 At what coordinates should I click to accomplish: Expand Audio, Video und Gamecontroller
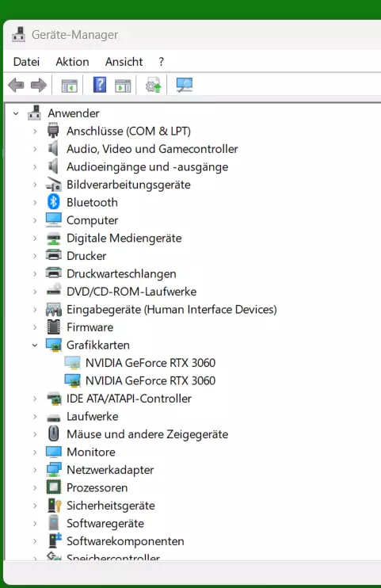coord(35,149)
